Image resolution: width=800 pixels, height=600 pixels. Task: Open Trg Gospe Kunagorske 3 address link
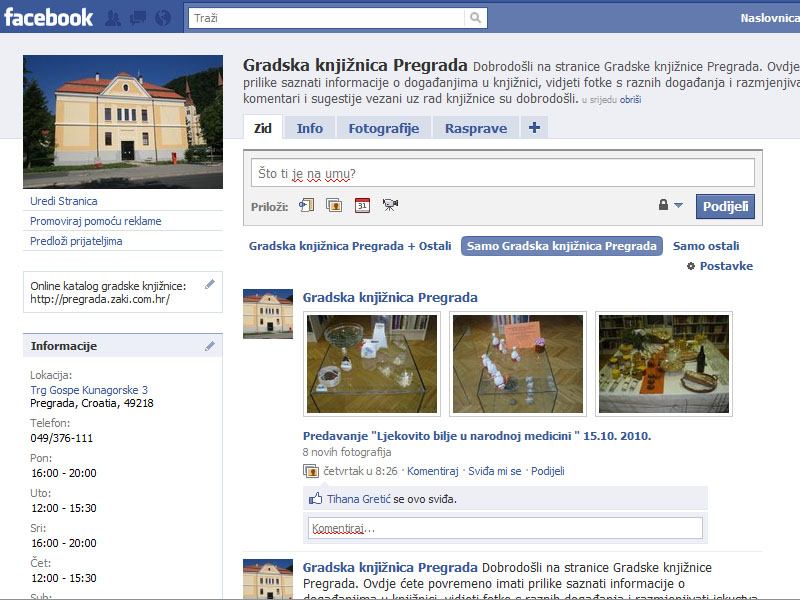(89, 390)
